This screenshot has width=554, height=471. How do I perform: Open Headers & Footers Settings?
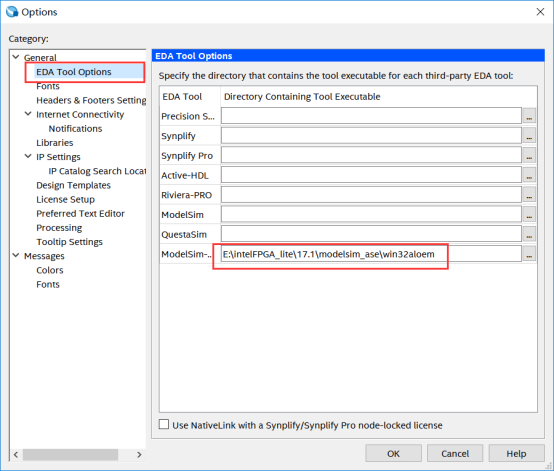91,100
